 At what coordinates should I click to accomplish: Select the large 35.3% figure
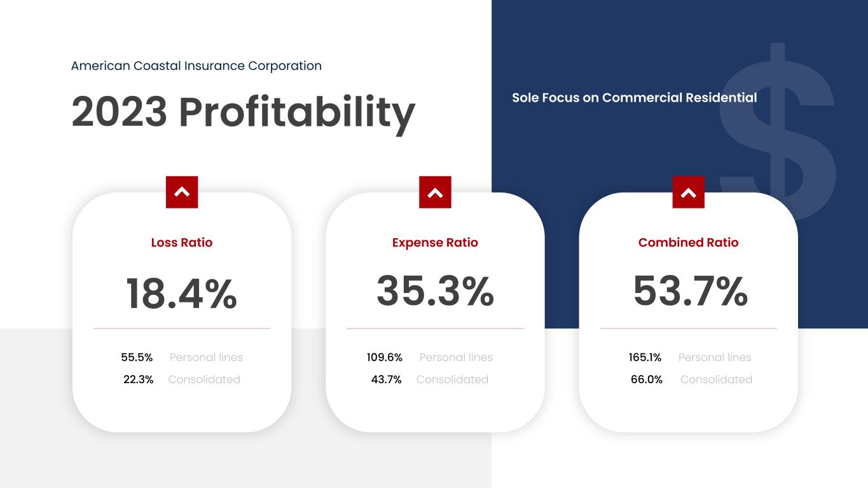[435, 291]
